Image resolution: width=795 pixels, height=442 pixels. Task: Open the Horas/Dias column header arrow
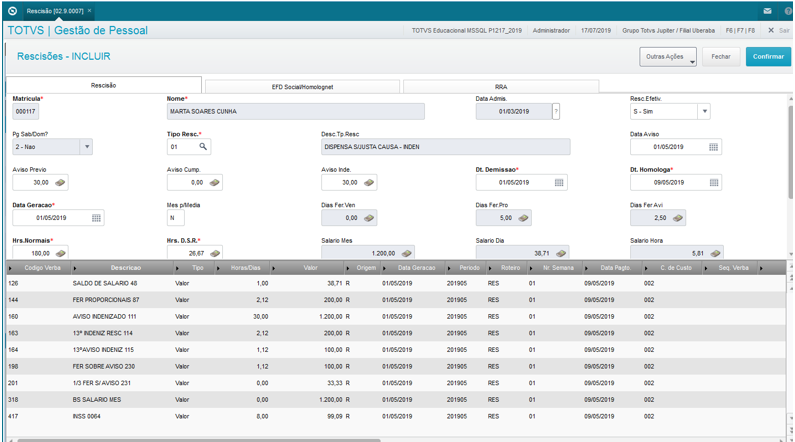tap(218, 268)
